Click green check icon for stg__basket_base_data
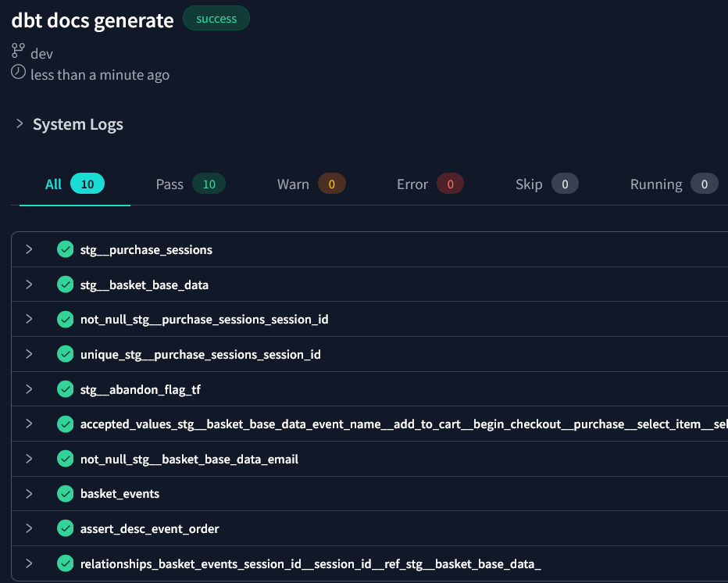The image size is (728, 583). 66,284
